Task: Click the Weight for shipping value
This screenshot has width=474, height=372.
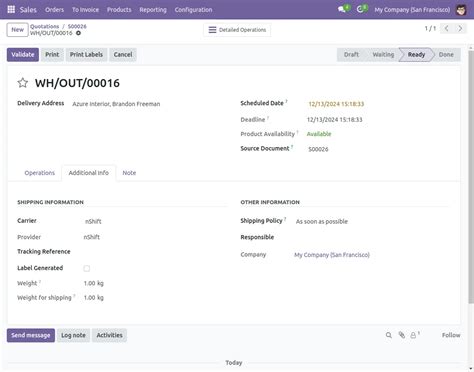Action: point(94,298)
